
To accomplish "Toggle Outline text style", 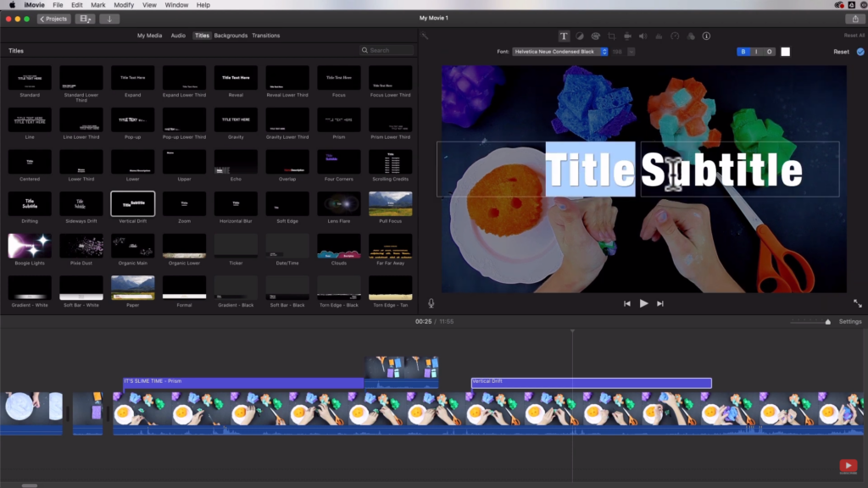I will [769, 52].
